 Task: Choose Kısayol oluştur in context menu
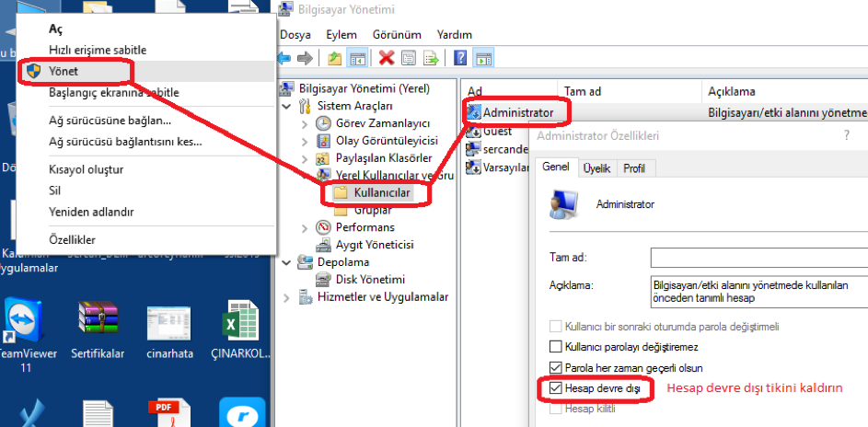point(145,170)
